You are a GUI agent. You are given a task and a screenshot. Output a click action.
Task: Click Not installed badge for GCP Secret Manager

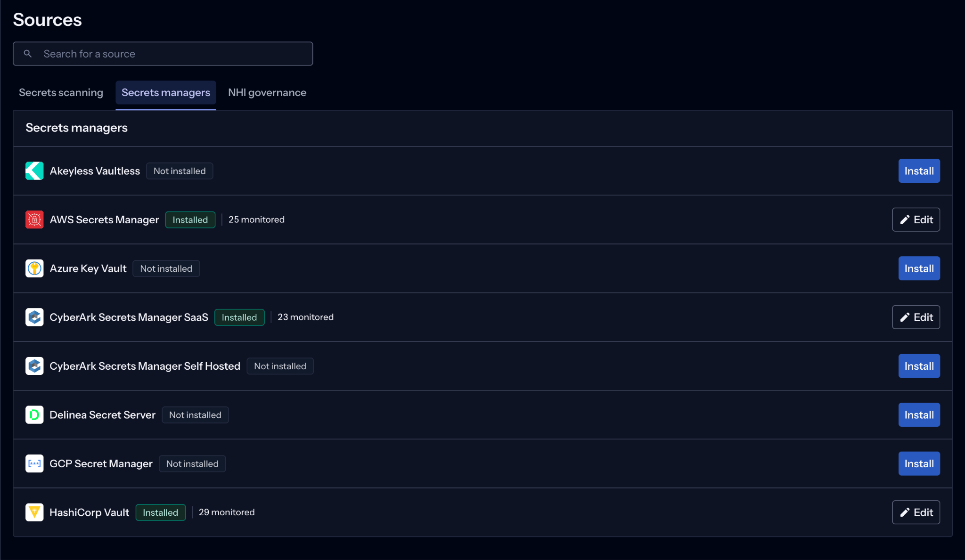point(192,464)
